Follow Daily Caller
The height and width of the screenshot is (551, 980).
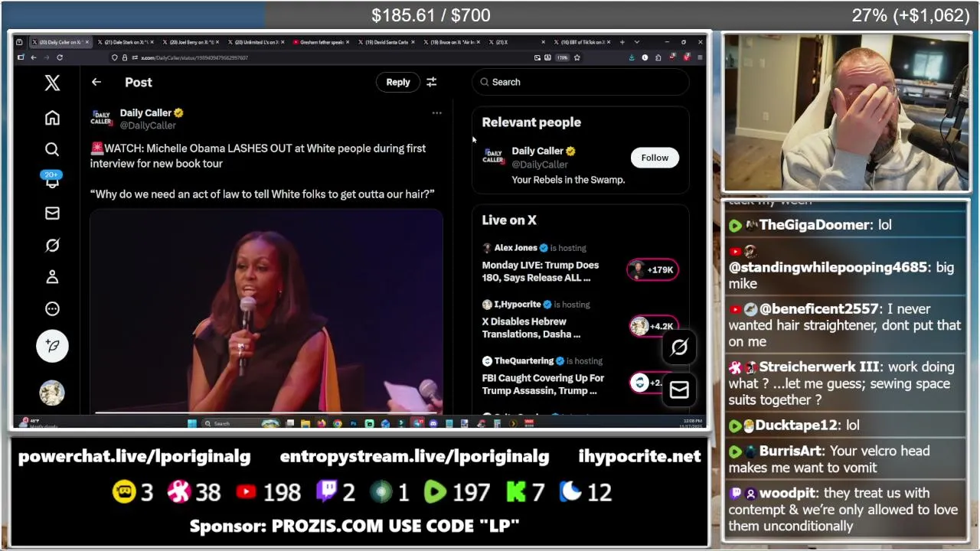[x=655, y=158]
